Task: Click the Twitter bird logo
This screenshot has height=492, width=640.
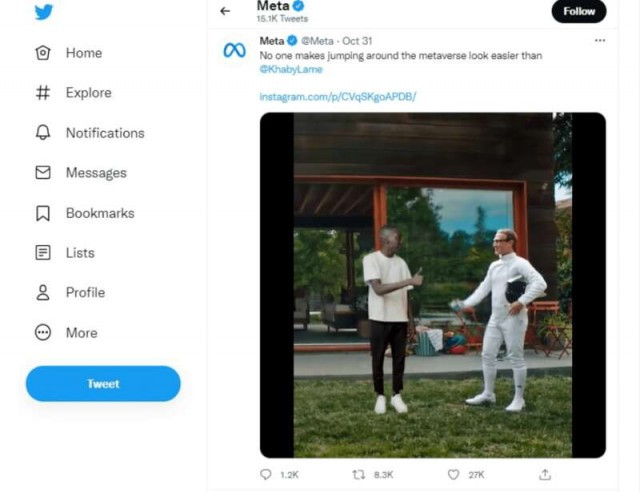Action: point(44,12)
